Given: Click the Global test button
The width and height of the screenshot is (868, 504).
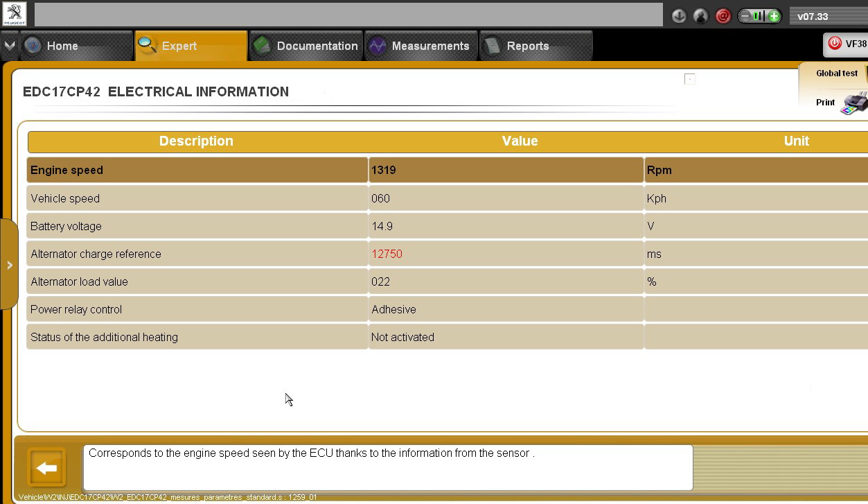Looking at the screenshot, I should pyautogui.click(x=837, y=73).
